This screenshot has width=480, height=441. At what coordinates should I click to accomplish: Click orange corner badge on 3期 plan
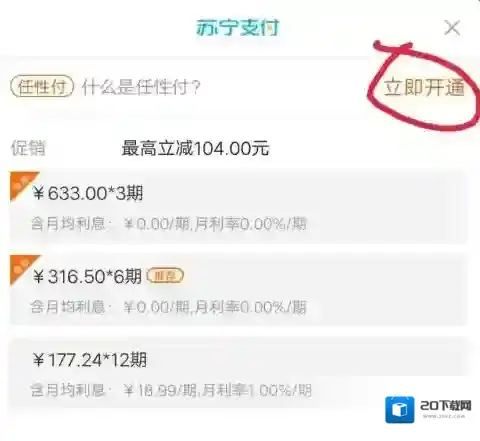click(x=22, y=183)
